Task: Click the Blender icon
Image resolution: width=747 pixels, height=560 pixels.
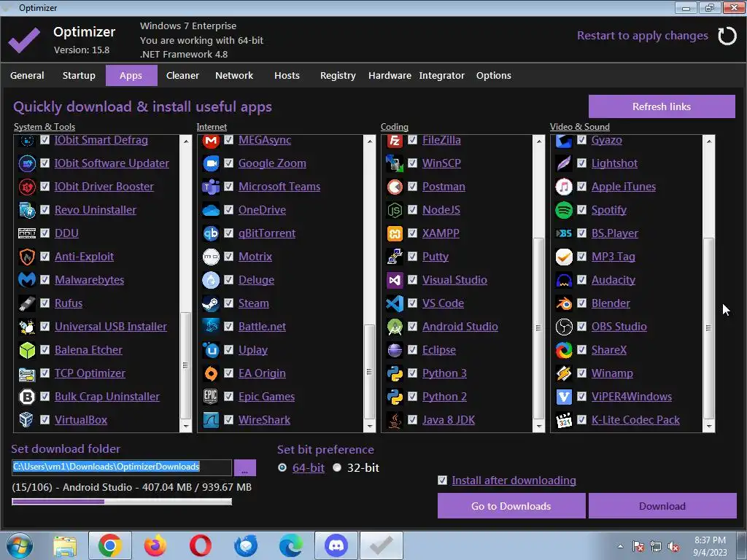Action: pos(564,303)
